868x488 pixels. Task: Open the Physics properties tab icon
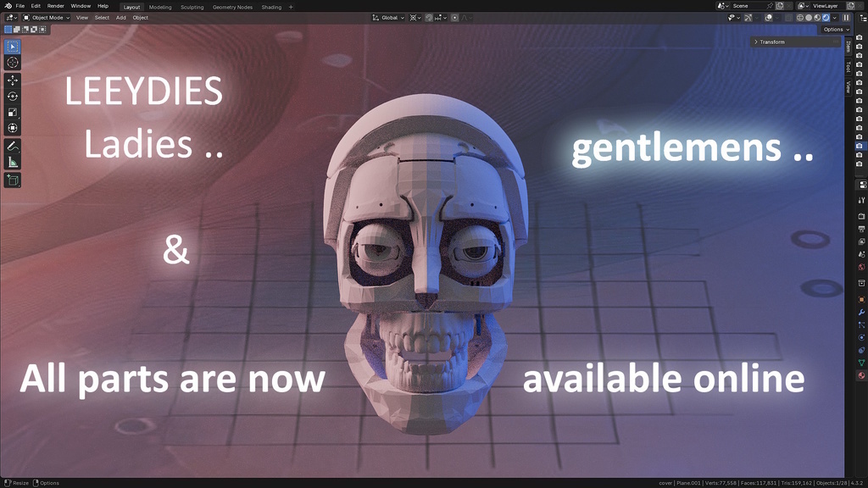(861, 337)
